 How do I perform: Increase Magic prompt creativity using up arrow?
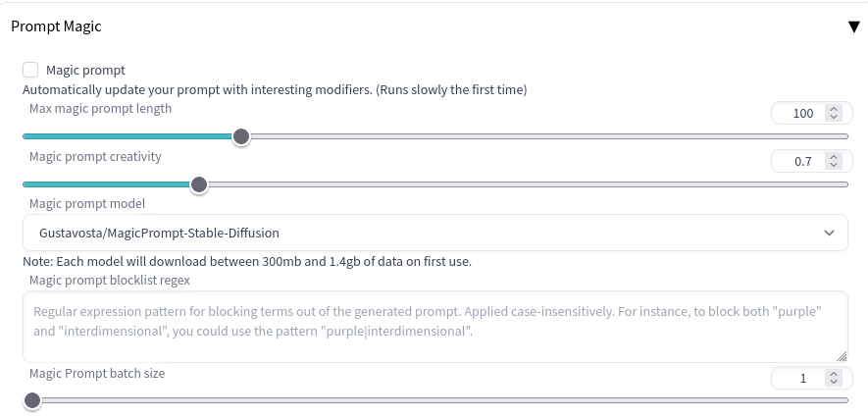pos(834,157)
